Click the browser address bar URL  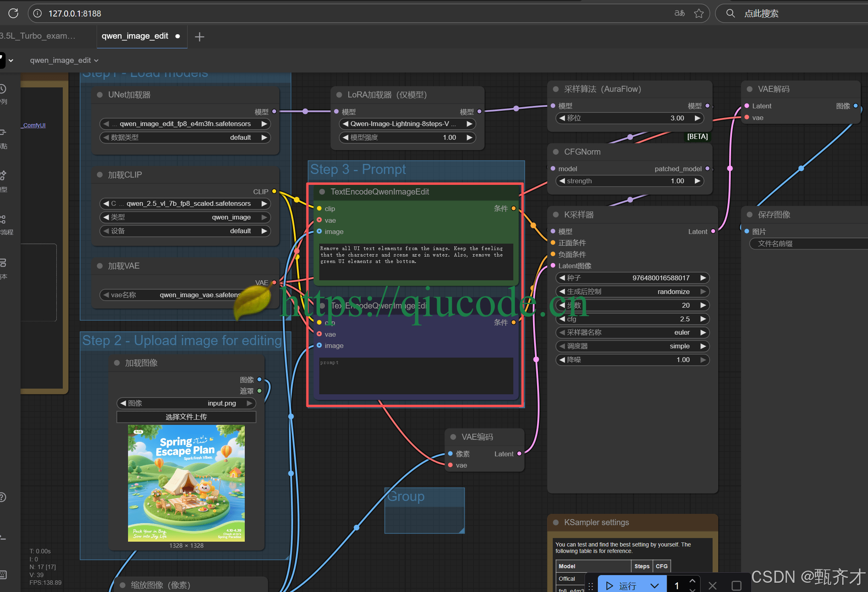pyautogui.click(x=75, y=14)
